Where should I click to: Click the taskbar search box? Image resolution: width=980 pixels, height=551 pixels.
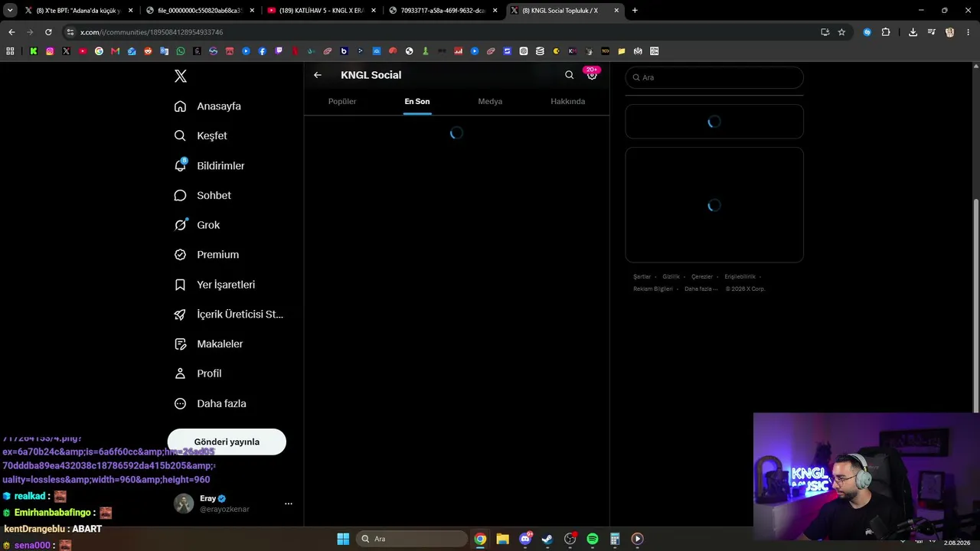tap(413, 539)
